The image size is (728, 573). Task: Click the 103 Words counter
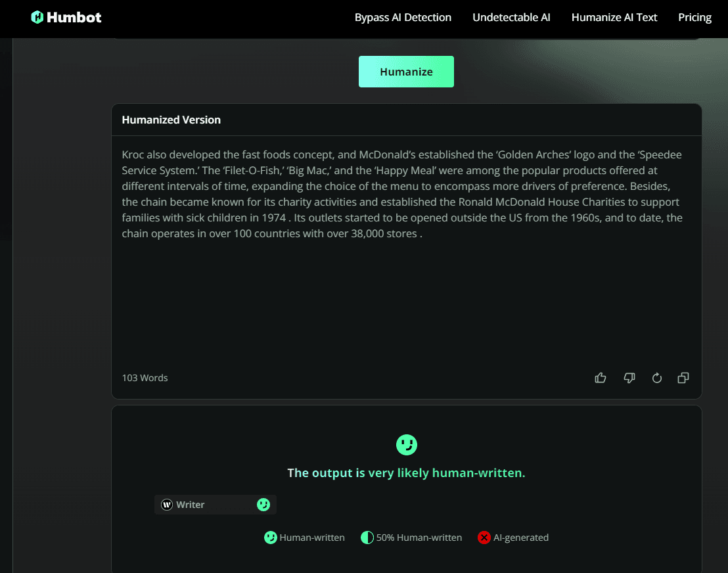click(145, 378)
